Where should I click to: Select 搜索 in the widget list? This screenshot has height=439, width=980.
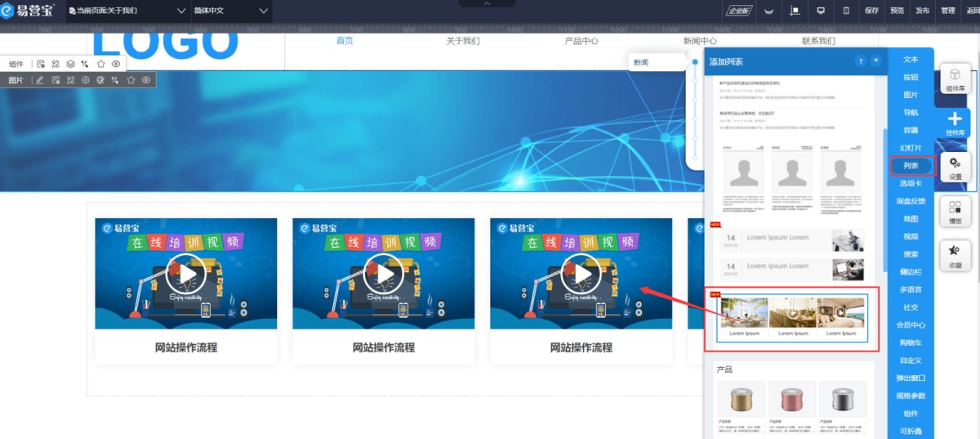coord(911,254)
